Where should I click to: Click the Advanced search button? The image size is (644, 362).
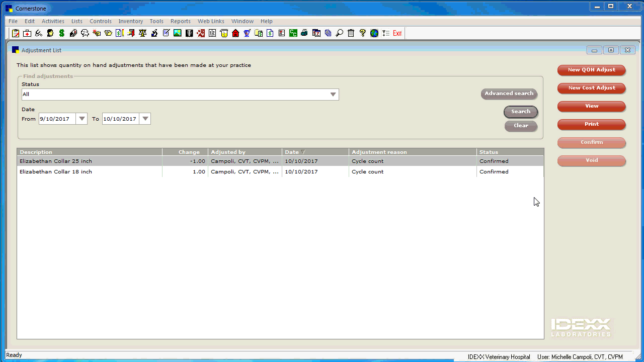click(509, 94)
